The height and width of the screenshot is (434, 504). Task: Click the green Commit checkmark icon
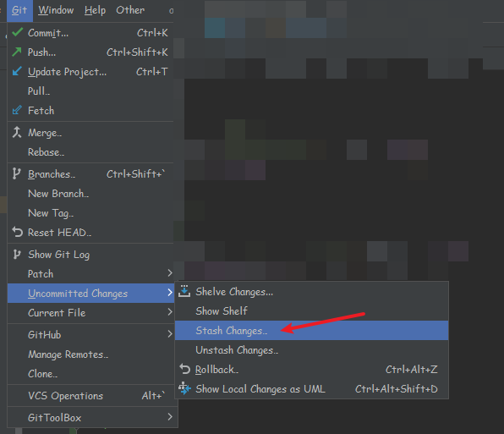18,32
